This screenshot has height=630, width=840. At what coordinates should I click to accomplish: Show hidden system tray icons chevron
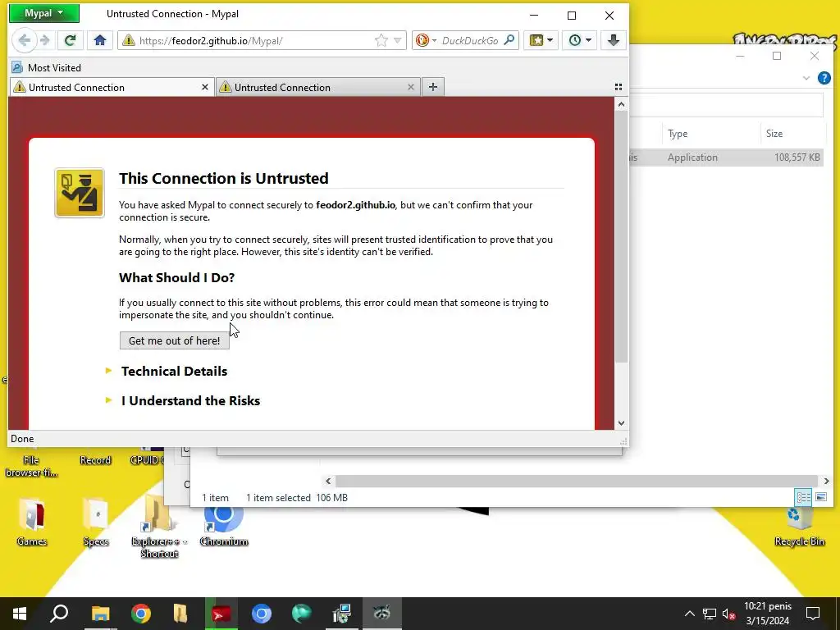point(689,614)
